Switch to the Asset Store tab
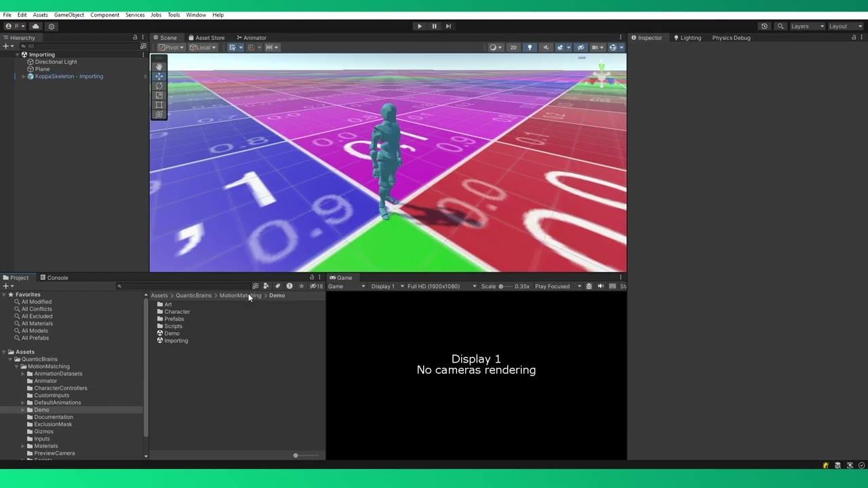This screenshot has height=488, width=868. tap(206, 38)
